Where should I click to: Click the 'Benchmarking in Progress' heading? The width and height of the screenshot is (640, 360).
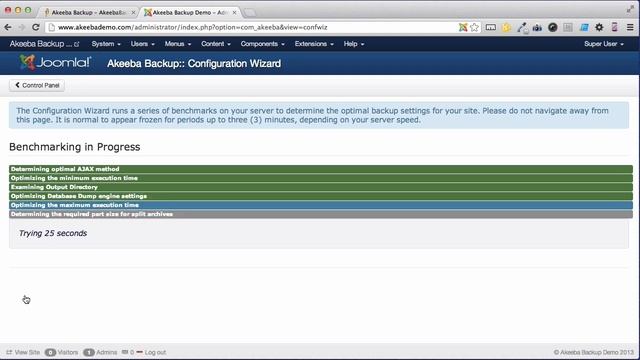click(x=75, y=147)
